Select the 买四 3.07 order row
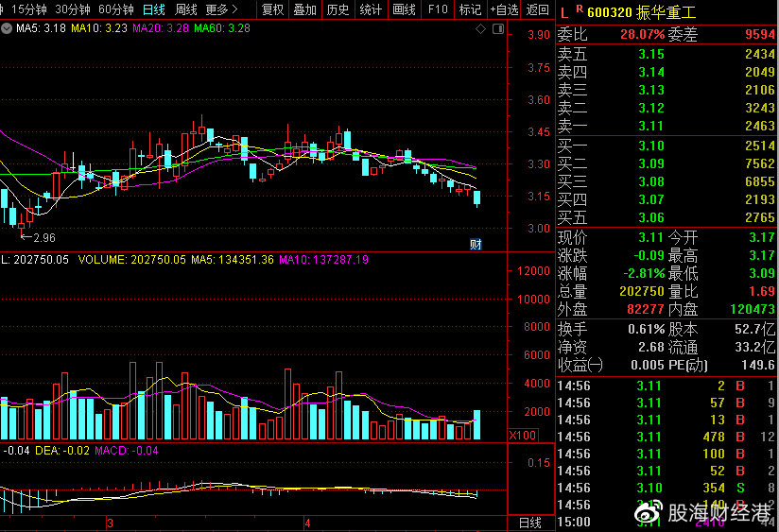Screen dimensions: 779x532 click(x=666, y=199)
